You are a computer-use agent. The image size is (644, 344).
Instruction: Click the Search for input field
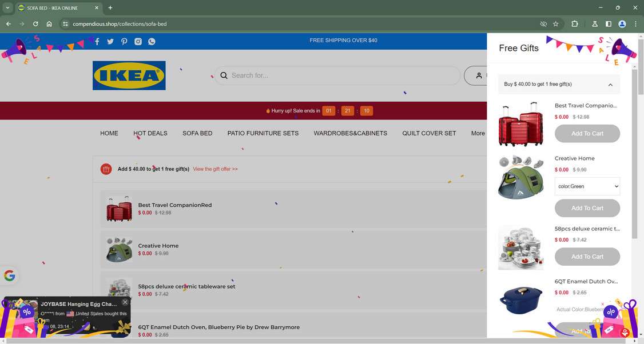click(337, 75)
